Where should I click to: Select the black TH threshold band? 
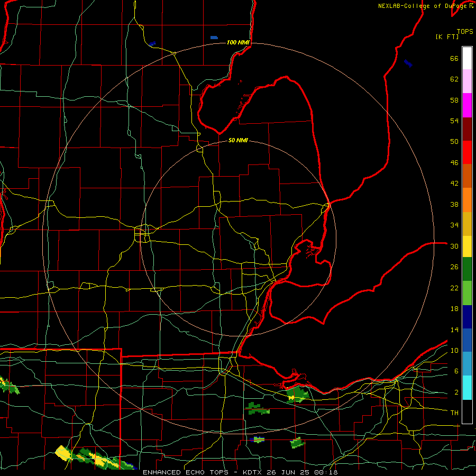tap(467, 411)
